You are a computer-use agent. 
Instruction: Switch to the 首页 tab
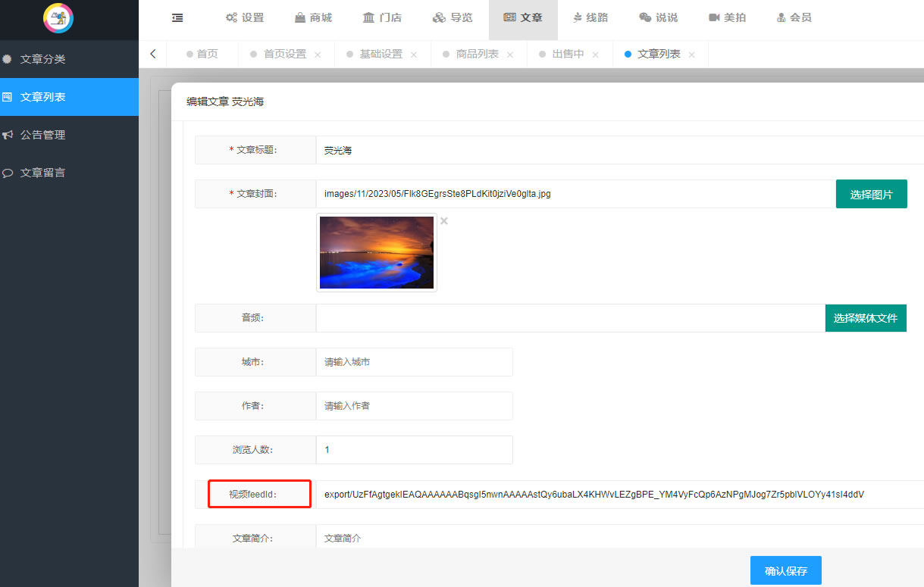click(x=202, y=54)
